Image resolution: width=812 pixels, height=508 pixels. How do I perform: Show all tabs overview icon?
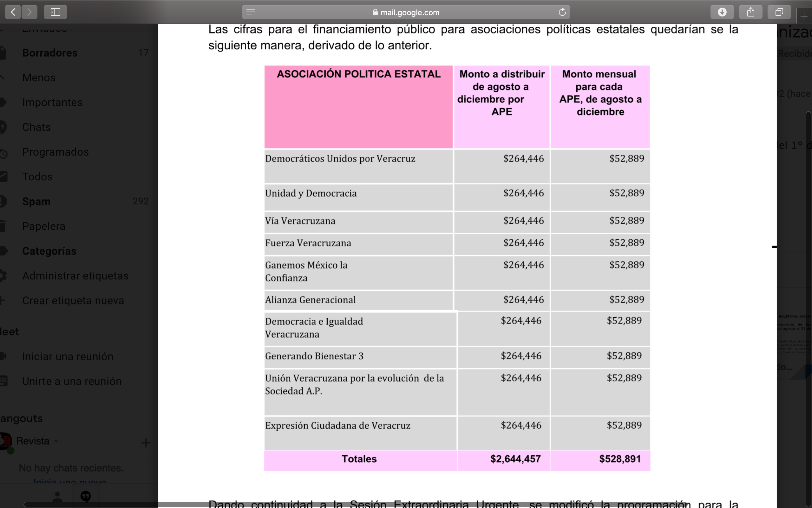(779, 12)
